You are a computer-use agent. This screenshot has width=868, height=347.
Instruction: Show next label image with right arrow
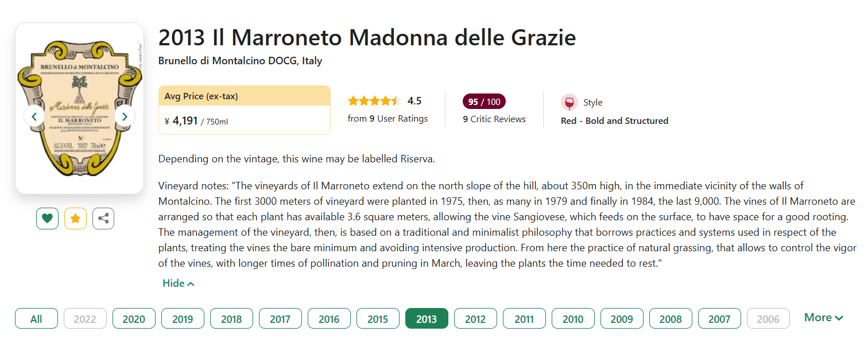click(125, 116)
